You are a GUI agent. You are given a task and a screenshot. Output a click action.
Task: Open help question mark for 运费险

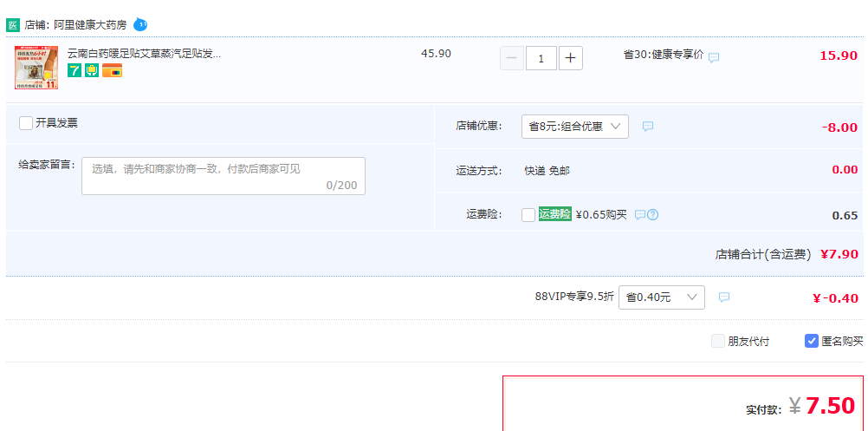(x=652, y=215)
